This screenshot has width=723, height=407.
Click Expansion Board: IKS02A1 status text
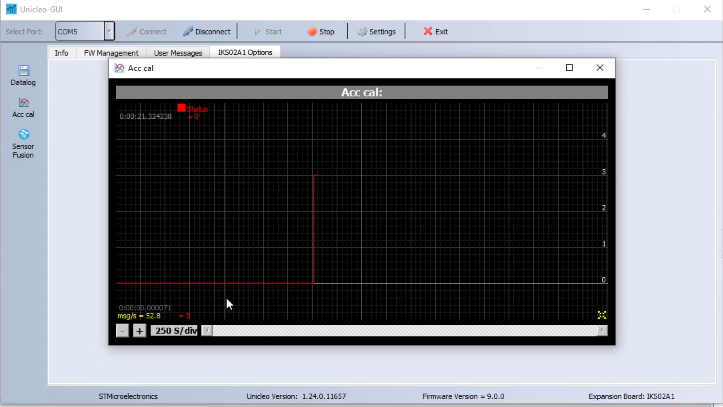click(631, 396)
